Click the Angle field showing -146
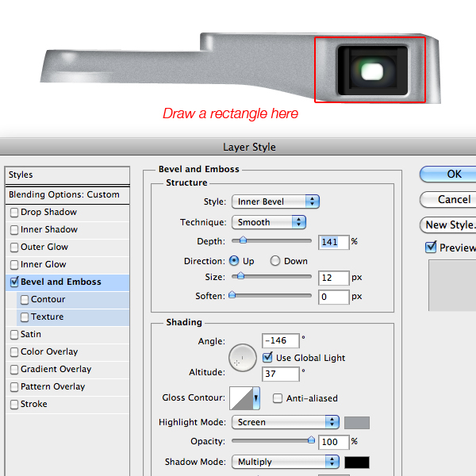 point(281,340)
